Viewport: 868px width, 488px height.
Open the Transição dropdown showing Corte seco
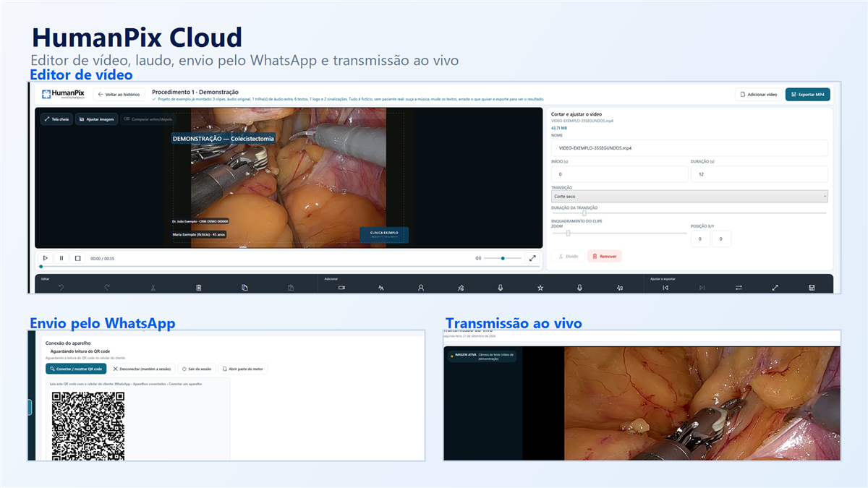coord(689,196)
